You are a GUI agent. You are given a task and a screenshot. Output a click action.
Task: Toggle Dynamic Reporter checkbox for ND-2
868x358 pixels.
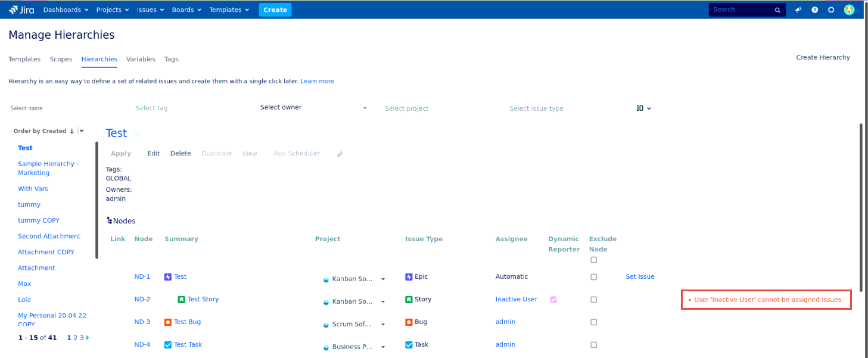pos(553,300)
